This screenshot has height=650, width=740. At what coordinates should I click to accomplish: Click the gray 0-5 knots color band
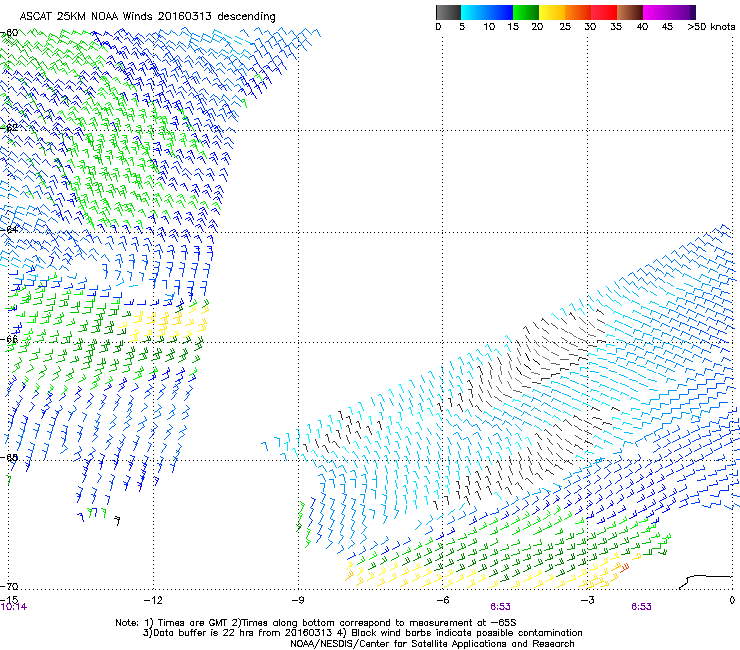pyautogui.click(x=448, y=12)
